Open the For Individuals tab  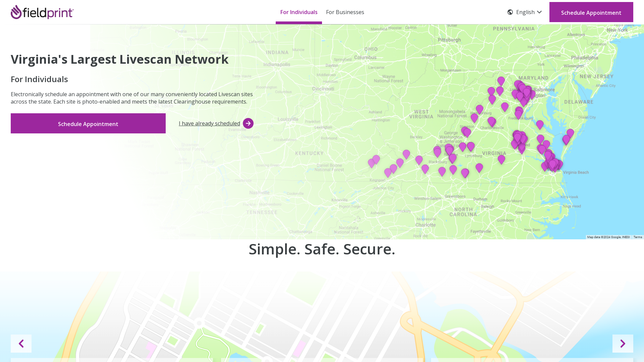click(299, 12)
